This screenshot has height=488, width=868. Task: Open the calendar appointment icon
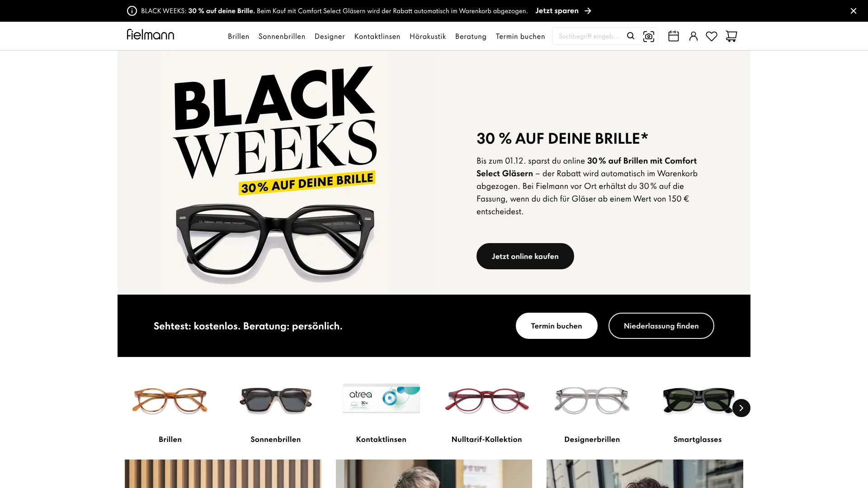pos(674,36)
